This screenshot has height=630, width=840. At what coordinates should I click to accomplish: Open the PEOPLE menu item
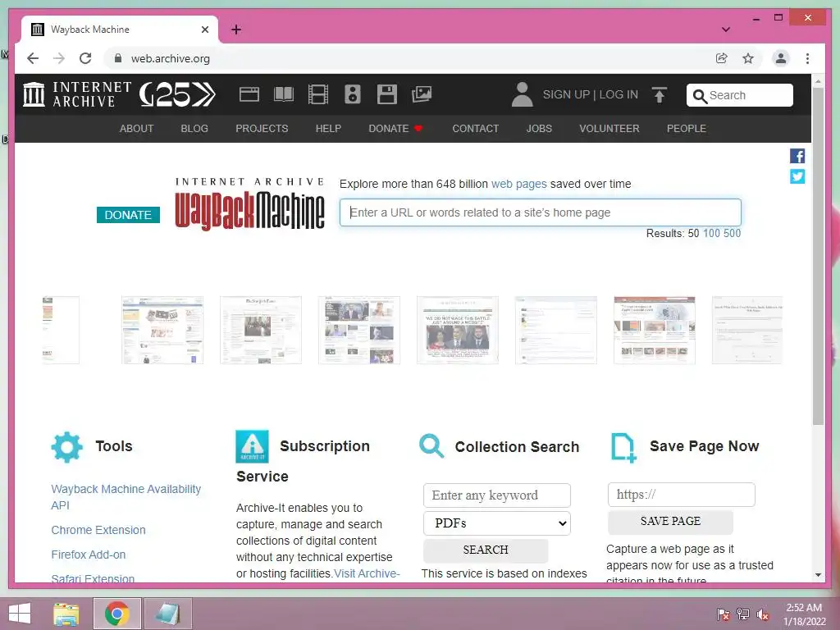pyautogui.click(x=687, y=129)
